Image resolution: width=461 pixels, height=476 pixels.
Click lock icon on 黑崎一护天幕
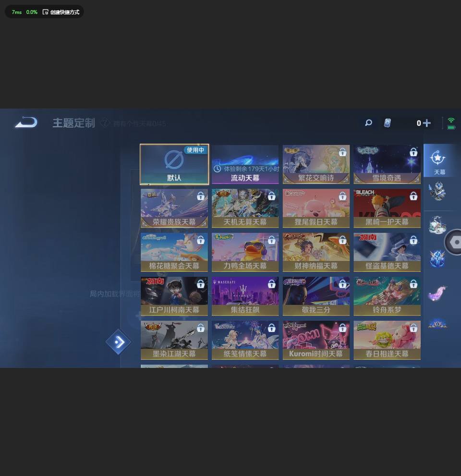(x=413, y=196)
